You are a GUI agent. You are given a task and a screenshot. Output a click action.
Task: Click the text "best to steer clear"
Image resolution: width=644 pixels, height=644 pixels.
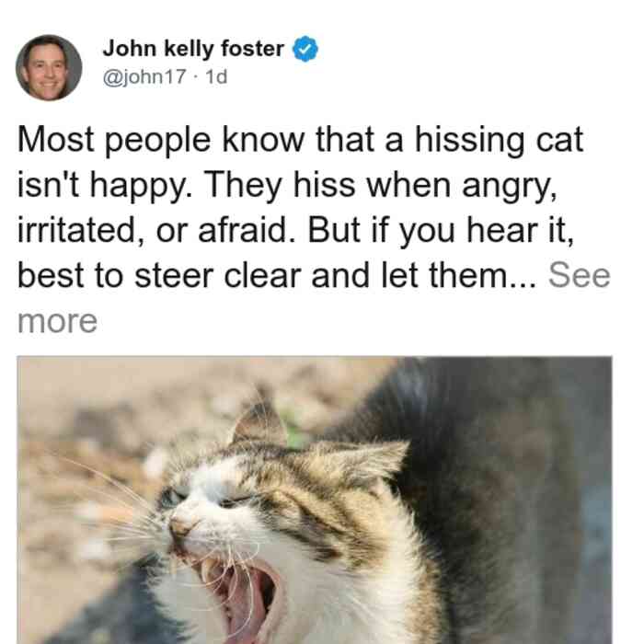(159, 275)
